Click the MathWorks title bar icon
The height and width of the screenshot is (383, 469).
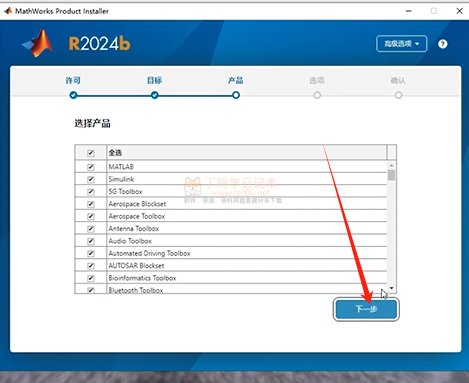8,11
